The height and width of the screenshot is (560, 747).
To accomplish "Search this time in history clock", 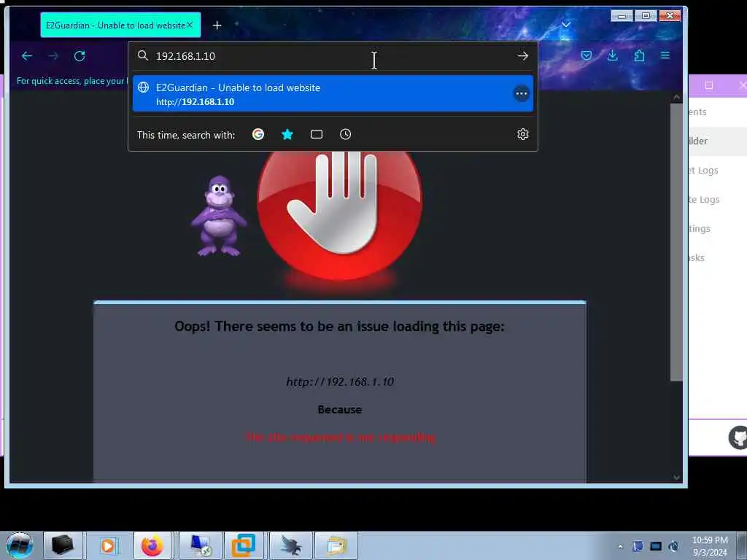I will (345, 134).
